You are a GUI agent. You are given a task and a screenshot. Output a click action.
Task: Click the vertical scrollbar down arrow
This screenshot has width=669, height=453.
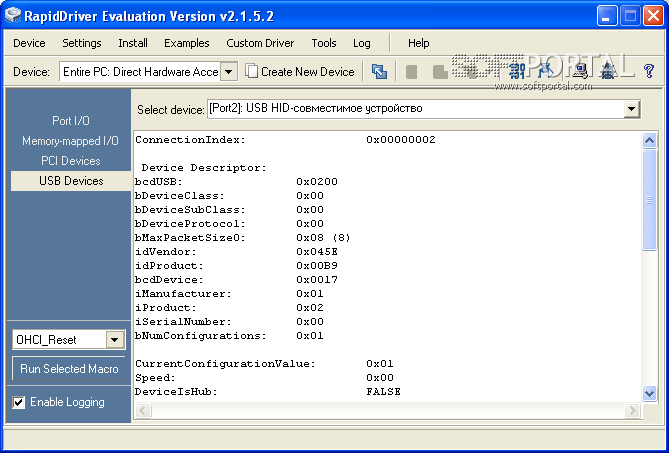point(649,393)
